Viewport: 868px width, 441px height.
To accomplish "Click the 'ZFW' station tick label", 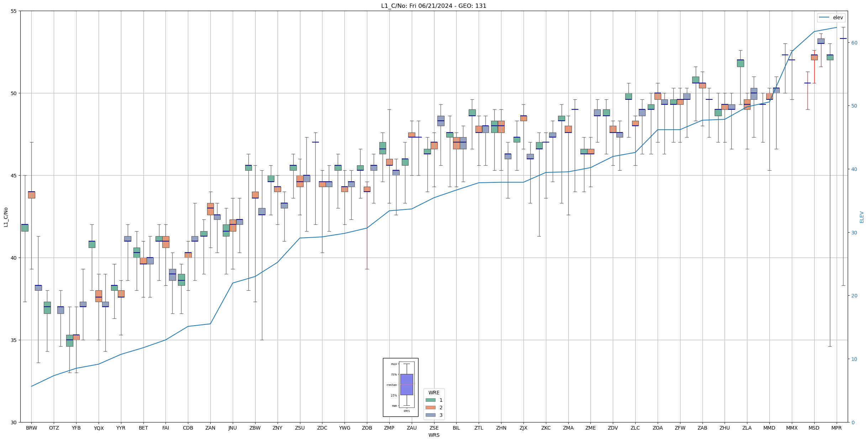I will coord(680,428).
